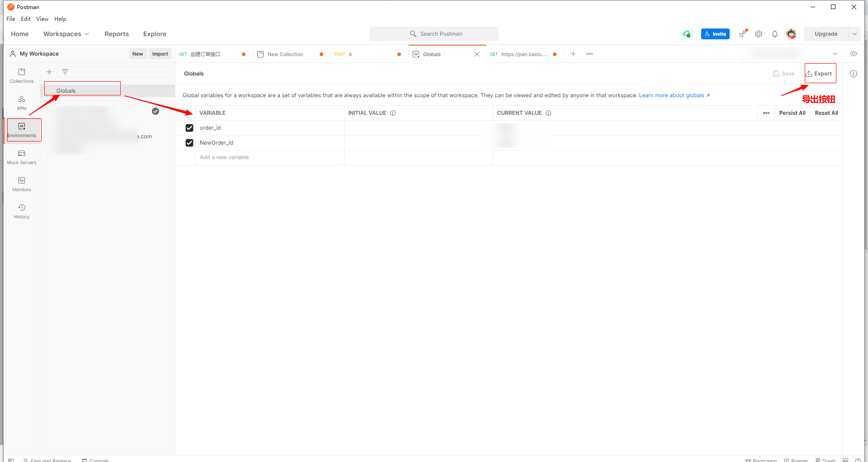Open Trash from status bar
Image resolution: width=868 pixels, height=462 pixels.
click(826, 460)
